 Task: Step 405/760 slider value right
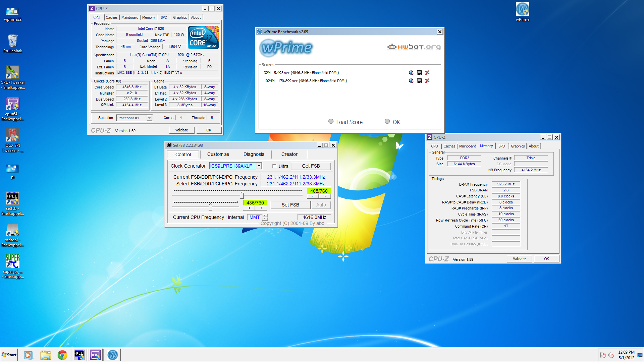[325, 196]
